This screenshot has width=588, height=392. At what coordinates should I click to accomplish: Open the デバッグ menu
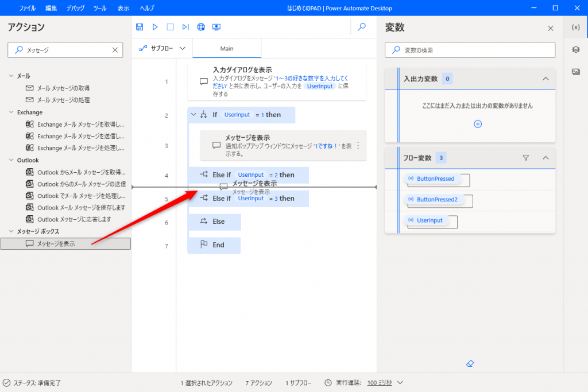(75, 8)
